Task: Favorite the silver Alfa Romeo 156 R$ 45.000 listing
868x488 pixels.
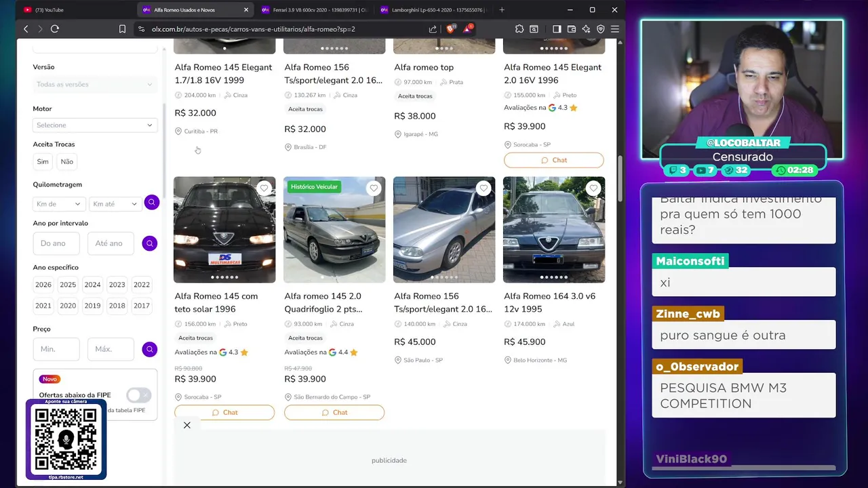Action: point(484,188)
